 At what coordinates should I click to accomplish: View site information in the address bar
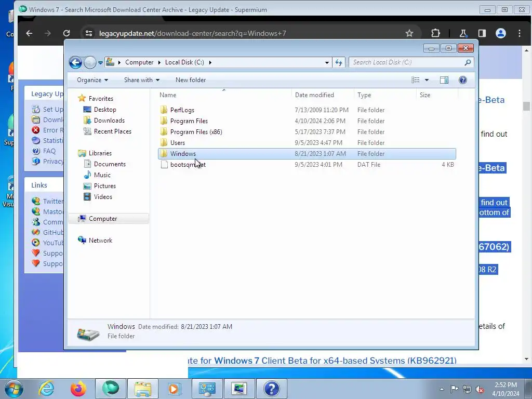point(89,33)
